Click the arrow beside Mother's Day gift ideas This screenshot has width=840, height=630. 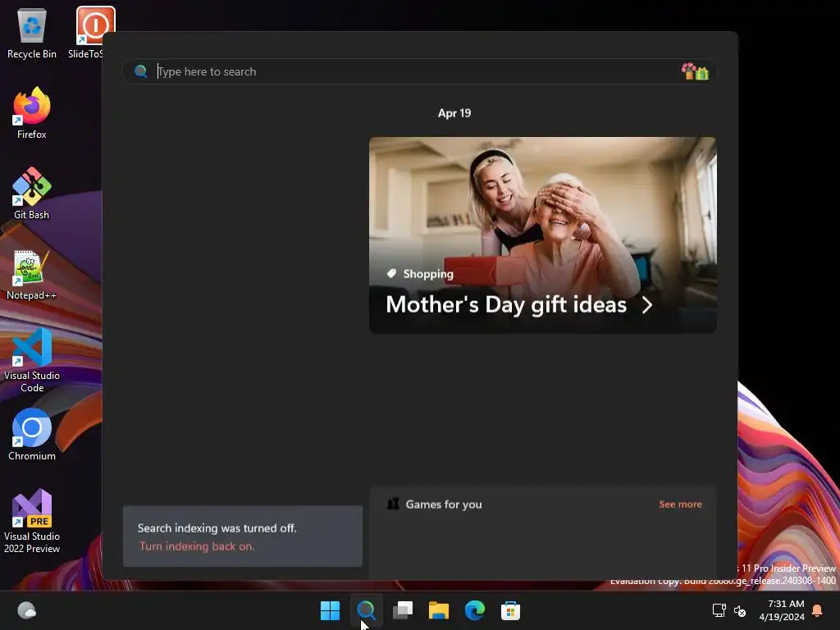click(x=647, y=305)
